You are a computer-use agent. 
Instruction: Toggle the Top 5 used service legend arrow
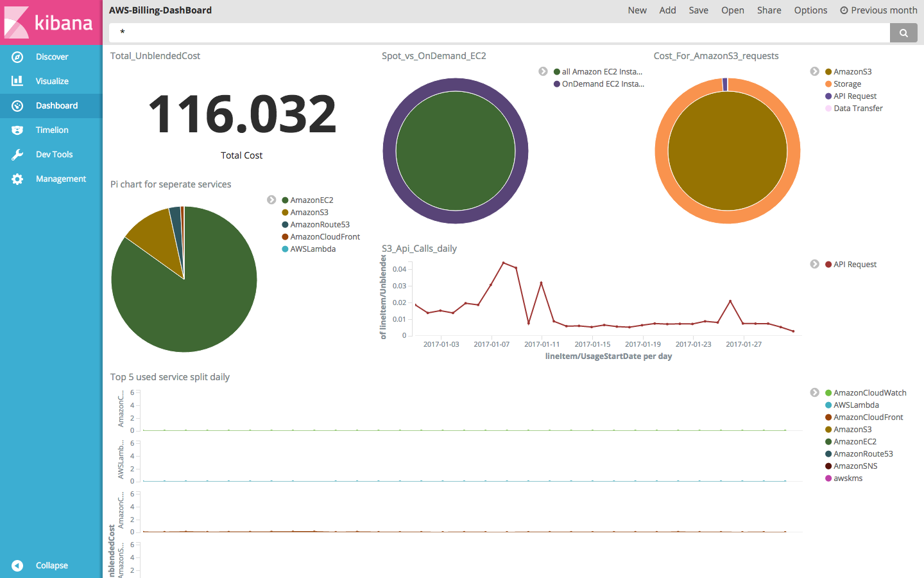click(814, 392)
